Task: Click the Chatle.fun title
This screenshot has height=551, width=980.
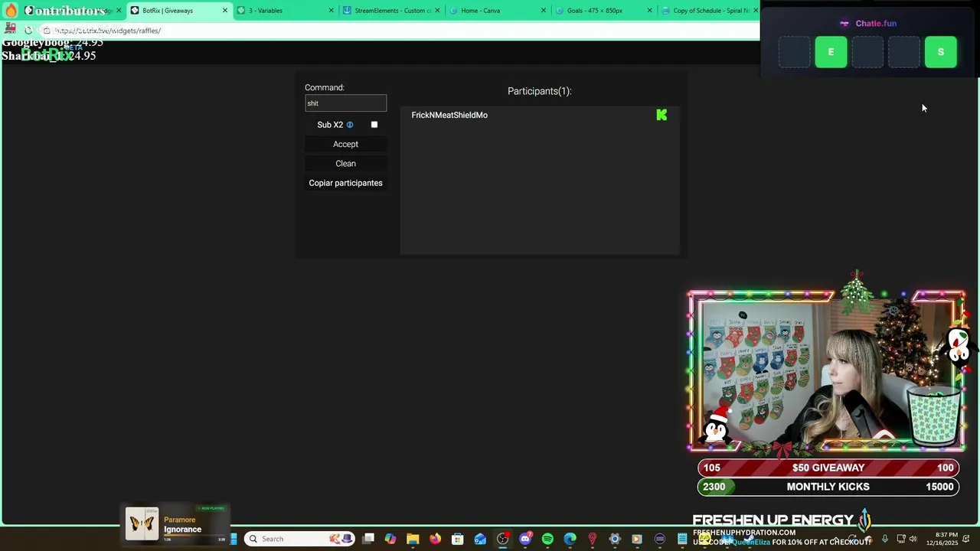Action: pos(875,24)
